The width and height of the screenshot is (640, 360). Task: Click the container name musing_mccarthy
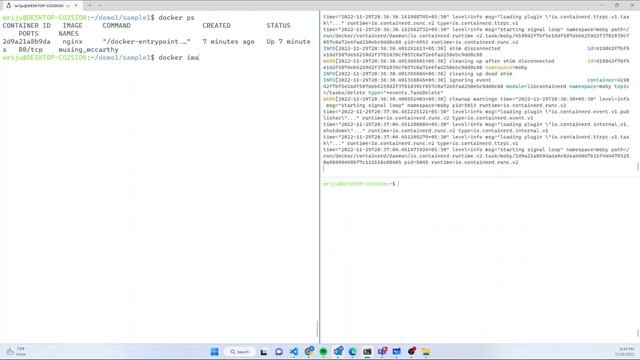[88, 50]
